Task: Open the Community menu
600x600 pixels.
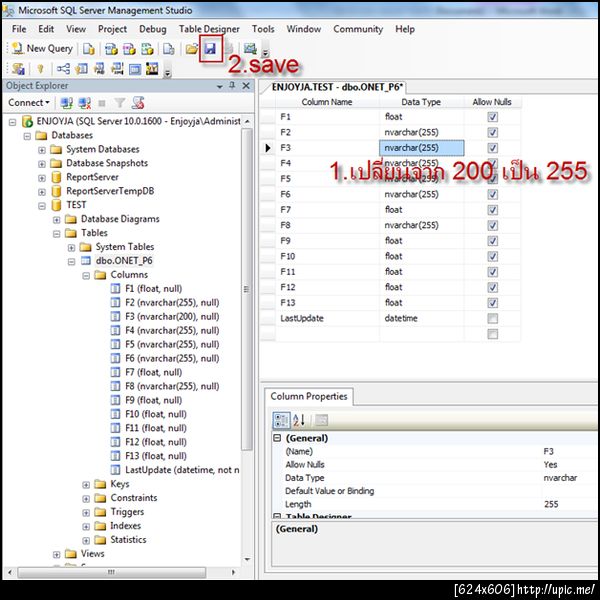Action: 358,29
